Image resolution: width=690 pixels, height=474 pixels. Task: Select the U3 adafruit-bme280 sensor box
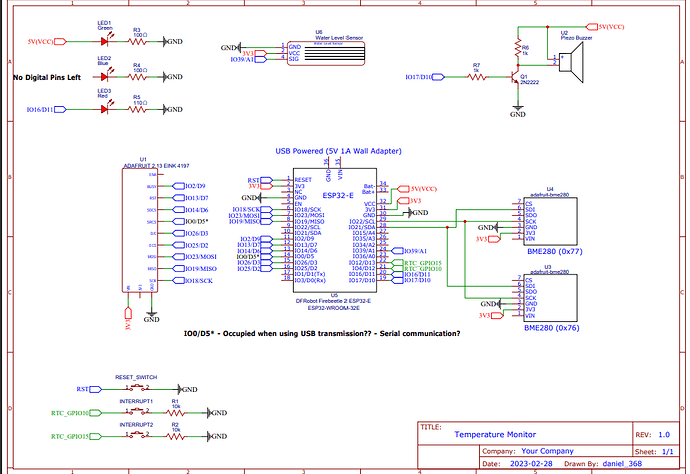[x=551, y=298]
